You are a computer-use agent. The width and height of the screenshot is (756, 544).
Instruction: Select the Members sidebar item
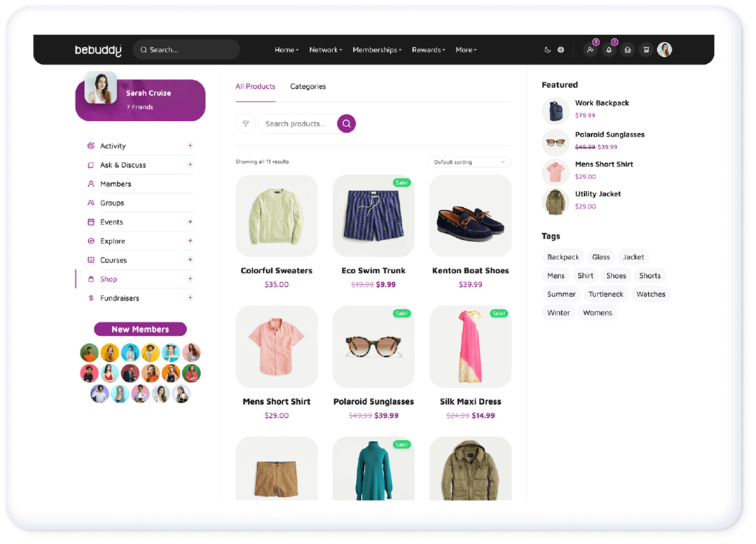[117, 184]
